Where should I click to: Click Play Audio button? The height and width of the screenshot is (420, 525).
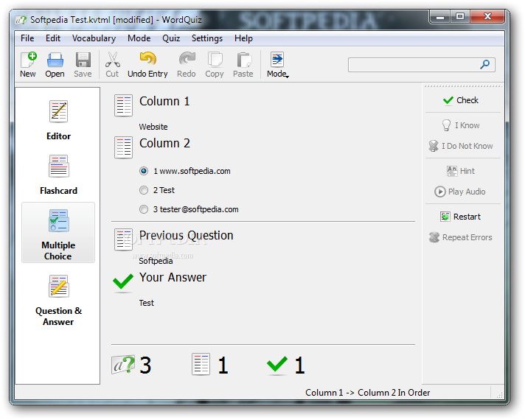coord(460,192)
